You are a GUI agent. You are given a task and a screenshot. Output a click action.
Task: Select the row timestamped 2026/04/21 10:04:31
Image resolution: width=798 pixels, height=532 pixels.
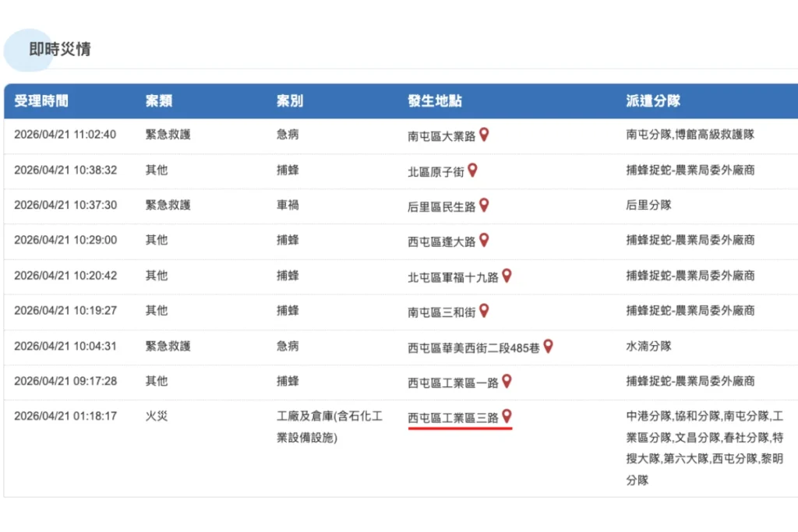[66, 345]
